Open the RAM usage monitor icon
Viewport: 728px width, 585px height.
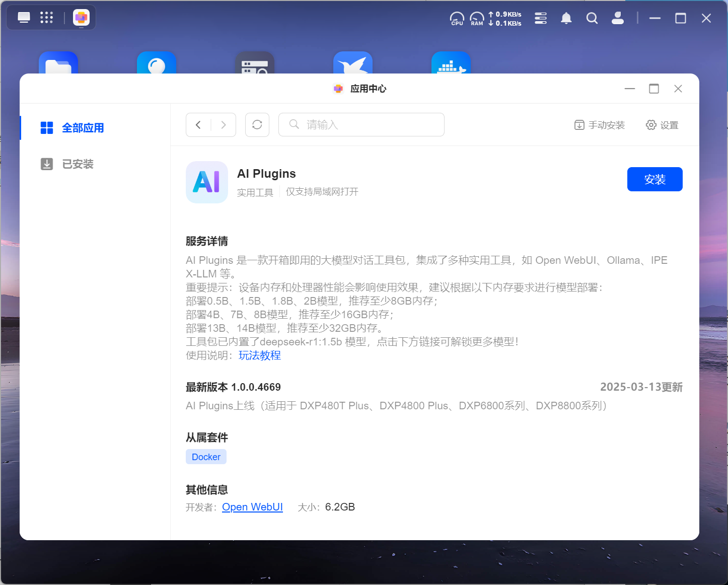(x=477, y=19)
